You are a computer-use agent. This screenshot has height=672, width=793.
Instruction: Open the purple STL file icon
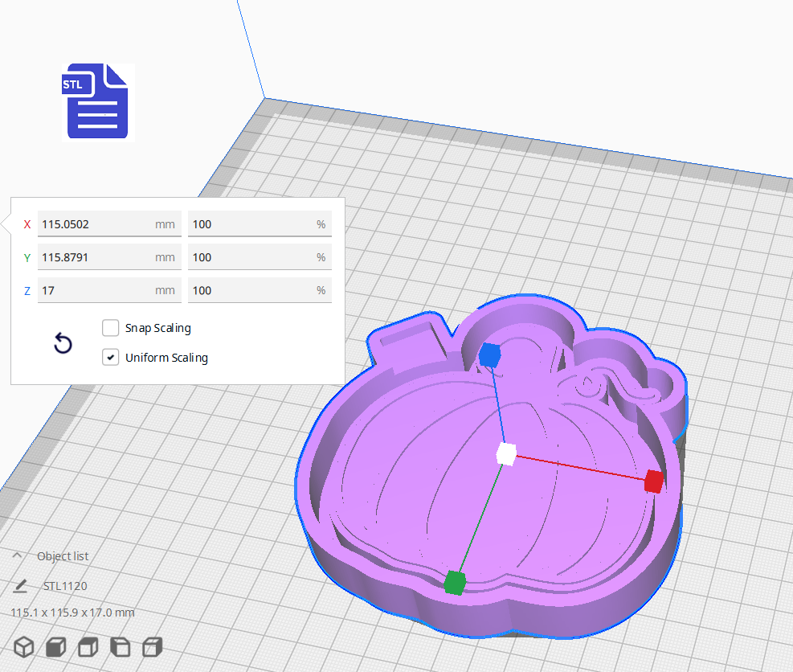[95, 101]
